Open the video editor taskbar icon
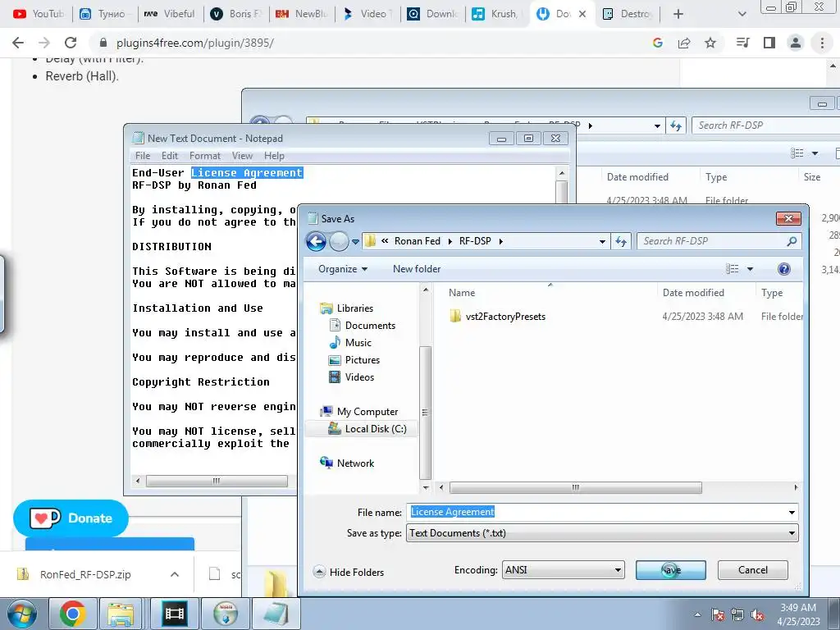 175,614
